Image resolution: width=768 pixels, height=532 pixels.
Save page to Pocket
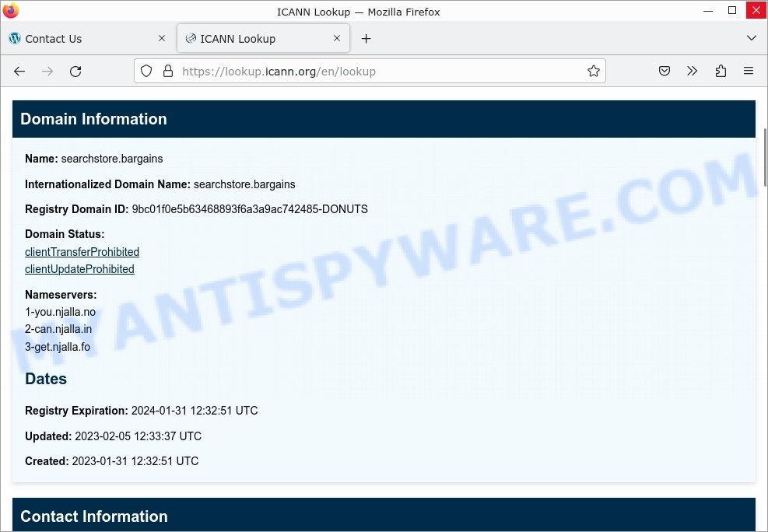click(665, 72)
